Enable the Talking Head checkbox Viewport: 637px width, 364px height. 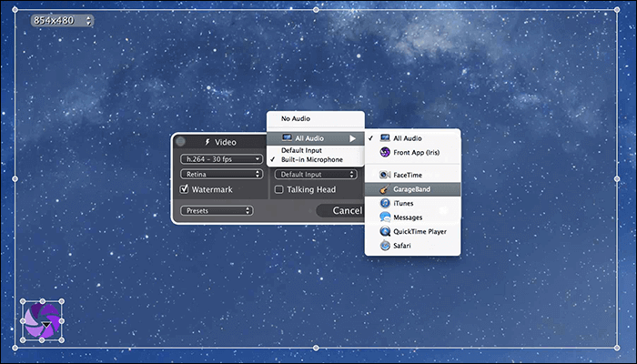(x=279, y=190)
